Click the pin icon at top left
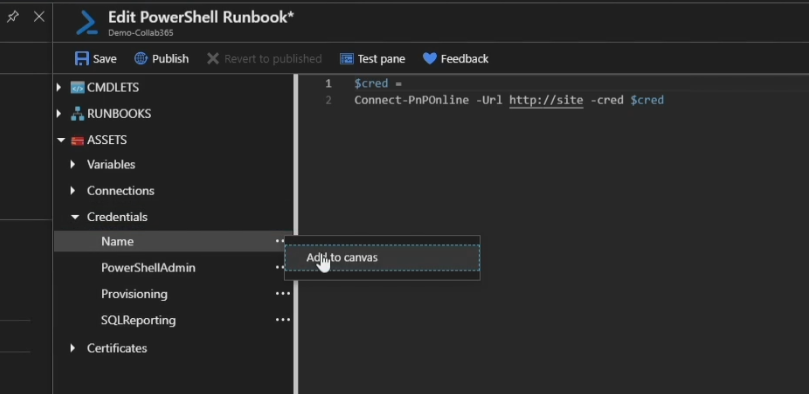809x394 pixels. pyautogui.click(x=12, y=17)
